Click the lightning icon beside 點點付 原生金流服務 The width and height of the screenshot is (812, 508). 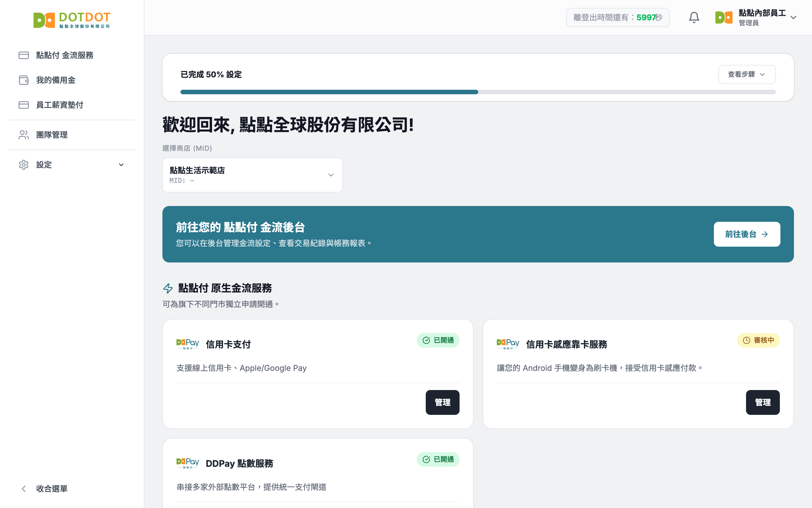tap(168, 288)
